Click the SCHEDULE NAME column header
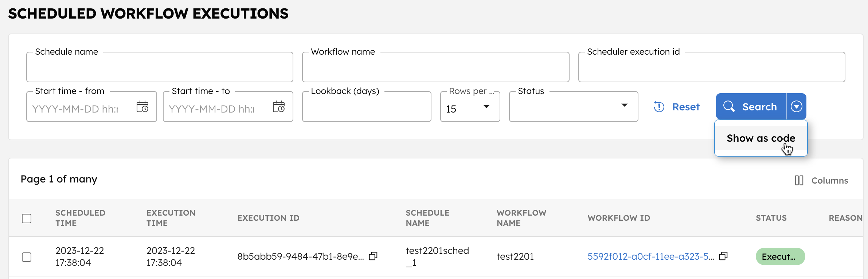Image resolution: width=868 pixels, height=279 pixels. coord(428,218)
